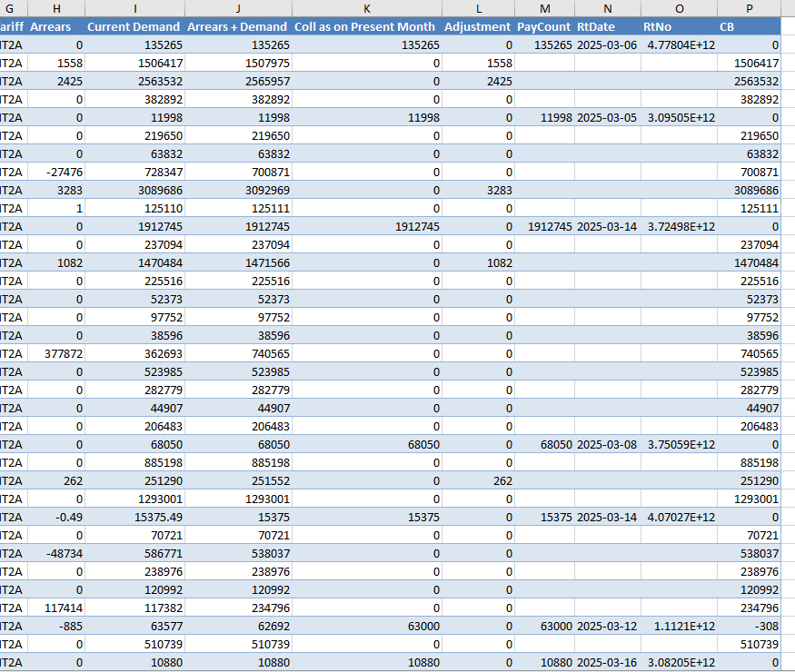Image resolution: width=795 pixels, height=672 pixels.
Task: Select RtDate cell 2025-03-08
Action: click(x=608, y=444)
